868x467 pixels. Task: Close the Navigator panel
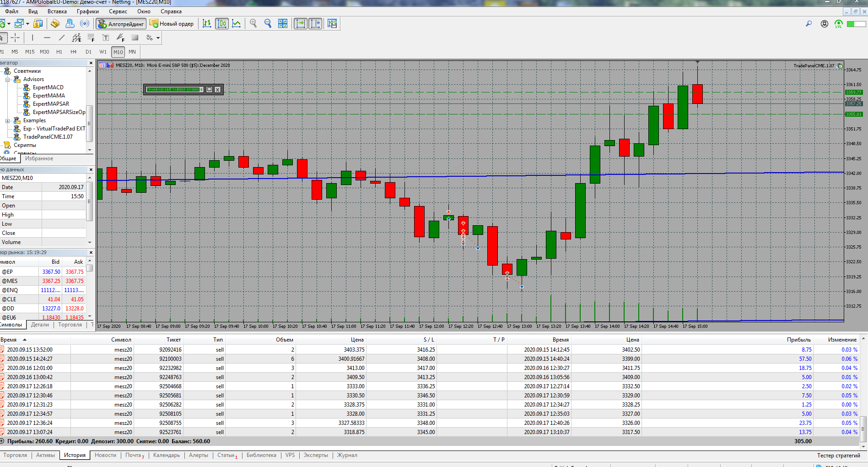pyautogui.click(x=91, y=63)
